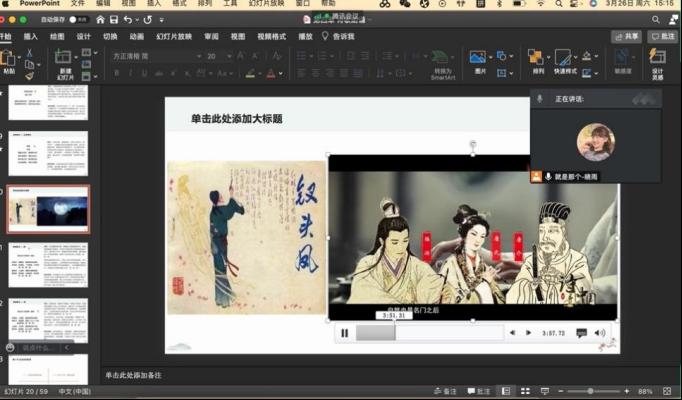Switch to Slide Sorter grid view
Viewport: 682px width, 400px height.
[x=525, y=391]
